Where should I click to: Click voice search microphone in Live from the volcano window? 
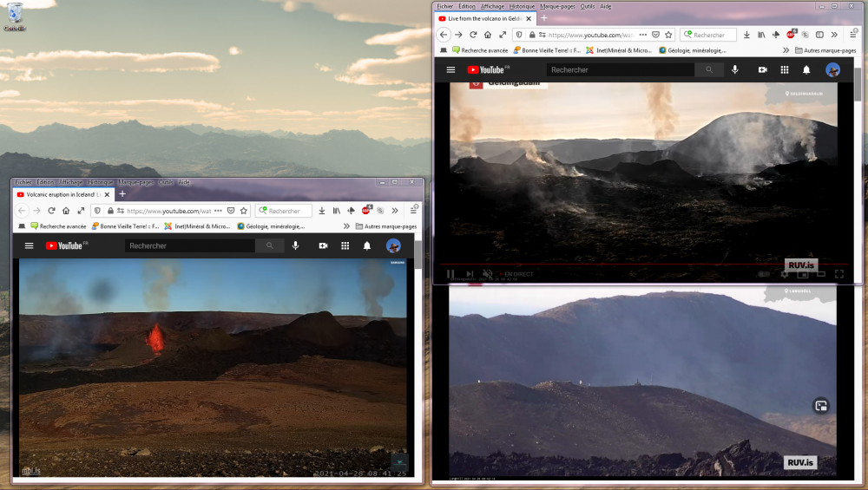tap(735, 70)
